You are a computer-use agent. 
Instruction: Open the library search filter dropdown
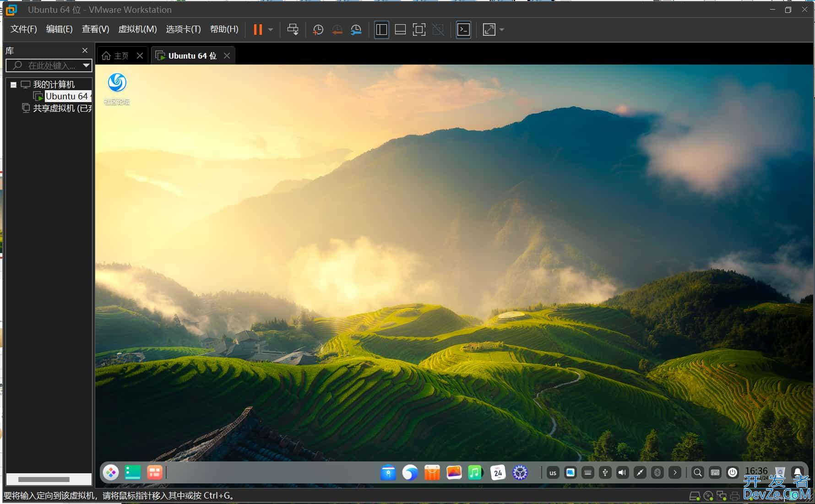click(86, 65)
